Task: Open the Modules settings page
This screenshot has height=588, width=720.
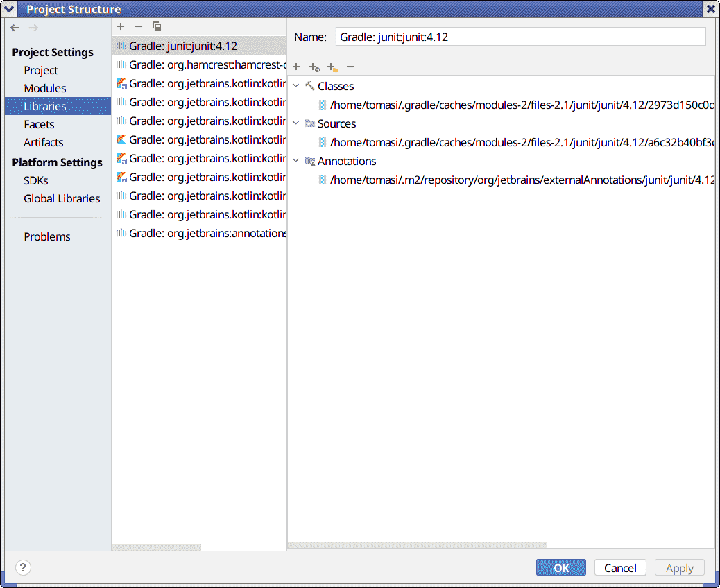Action: [x=45, y=88]
